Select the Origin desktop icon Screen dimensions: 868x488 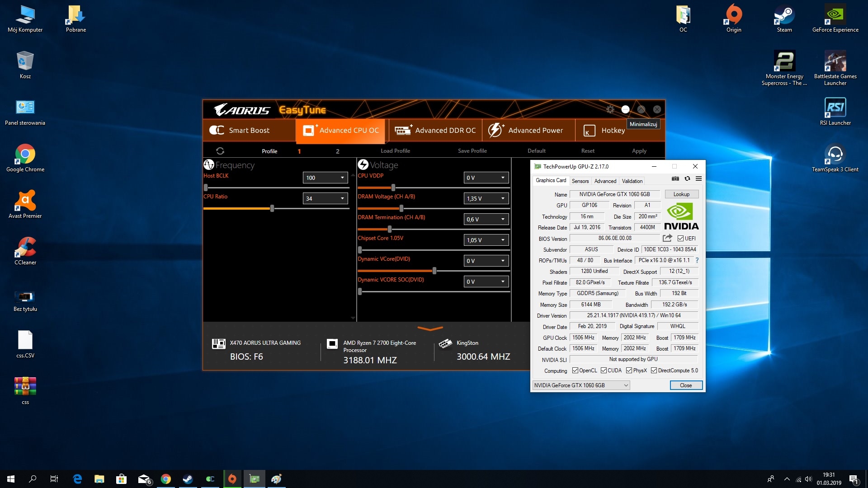coord(734,19)
